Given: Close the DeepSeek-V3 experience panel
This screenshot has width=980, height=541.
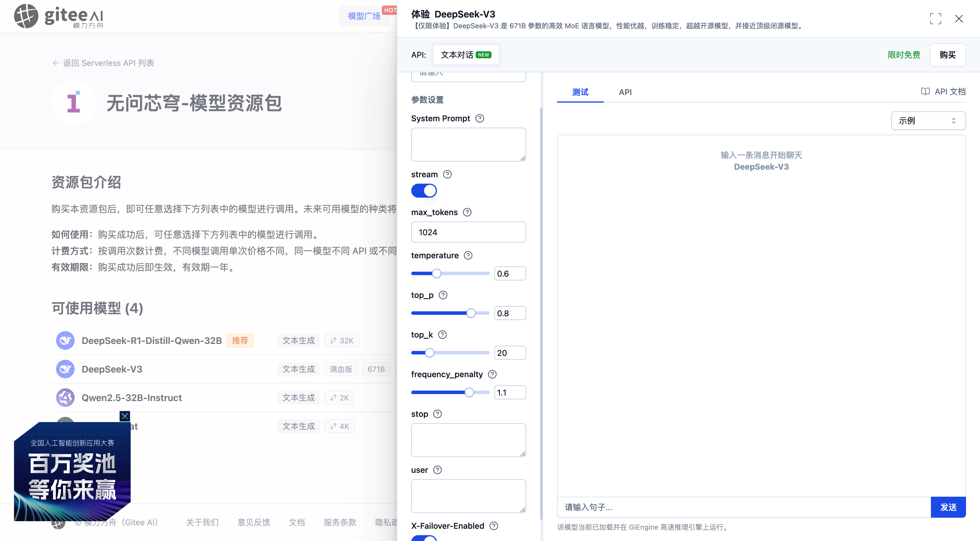Looking at the screenshot, I should click(x=959, y=19).
